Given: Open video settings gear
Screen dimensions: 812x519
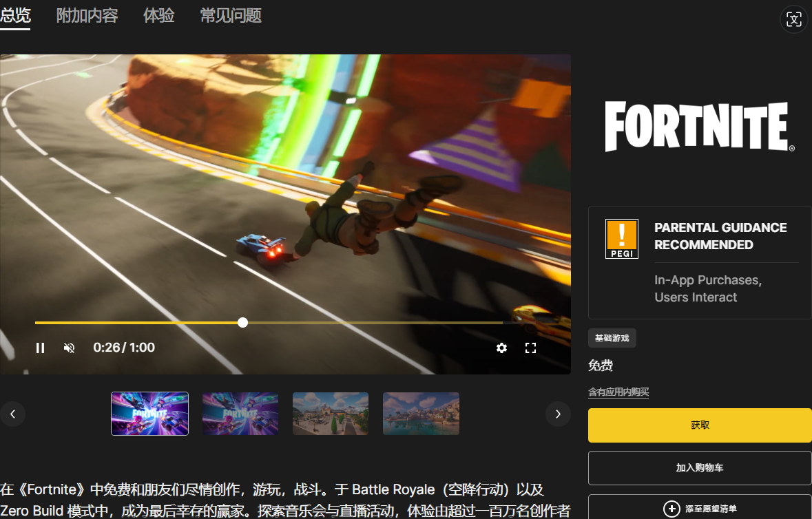Looking at the screenshot, I should click(x=501, y=348).
